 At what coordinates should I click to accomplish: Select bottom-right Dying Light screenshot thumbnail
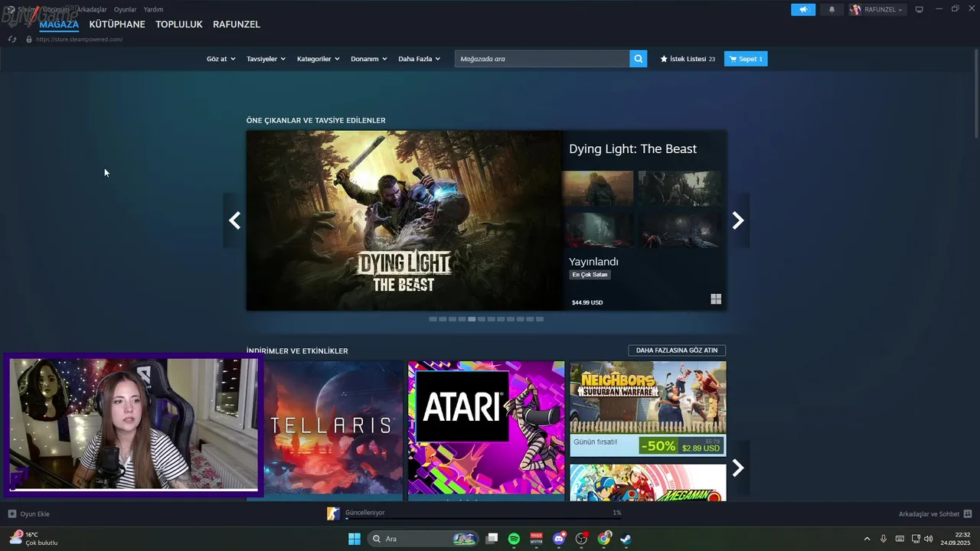tap(679, 230)
